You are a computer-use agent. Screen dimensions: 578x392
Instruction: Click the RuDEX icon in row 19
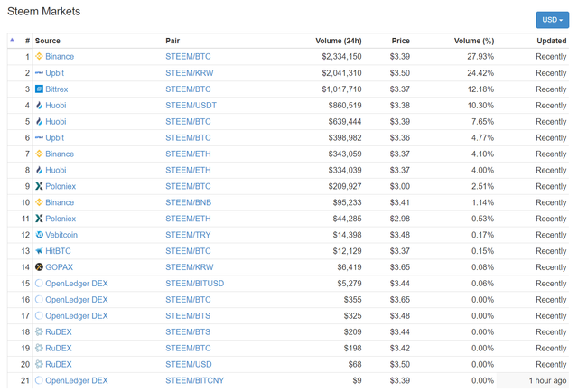point(39,348)
